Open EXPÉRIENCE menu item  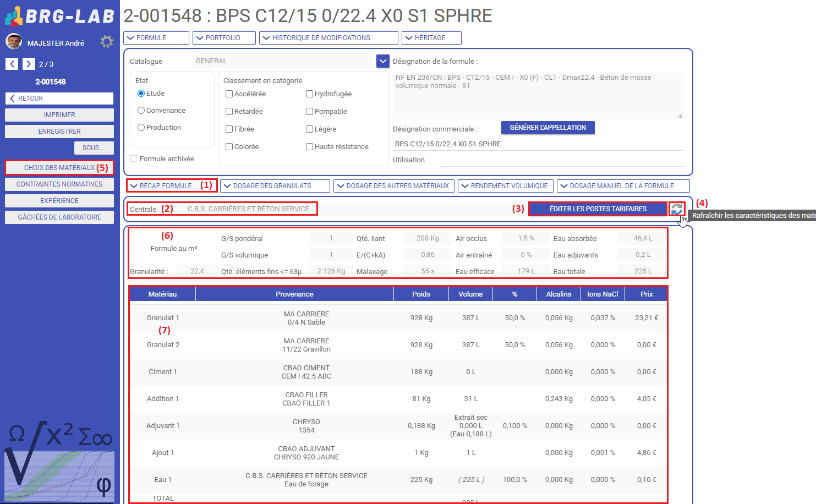point(59,201)
